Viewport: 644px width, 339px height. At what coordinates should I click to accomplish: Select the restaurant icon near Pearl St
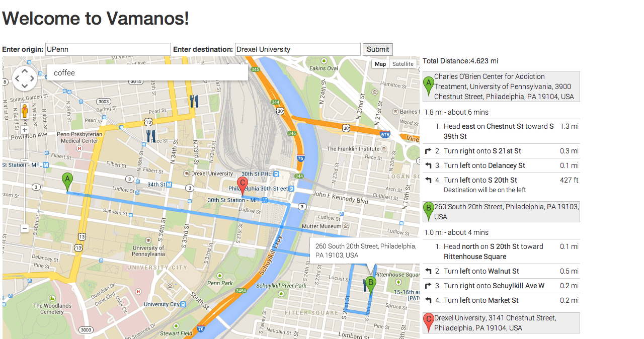195,101
